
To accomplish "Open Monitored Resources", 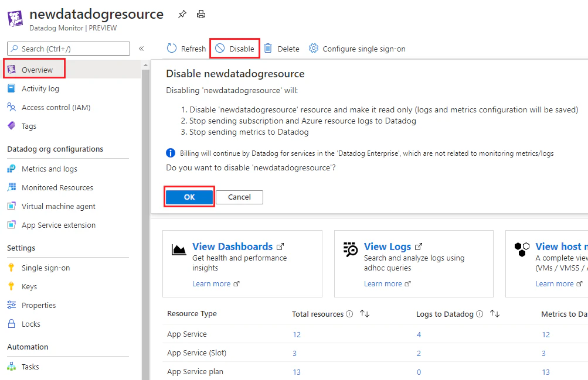I will (57, 187).
